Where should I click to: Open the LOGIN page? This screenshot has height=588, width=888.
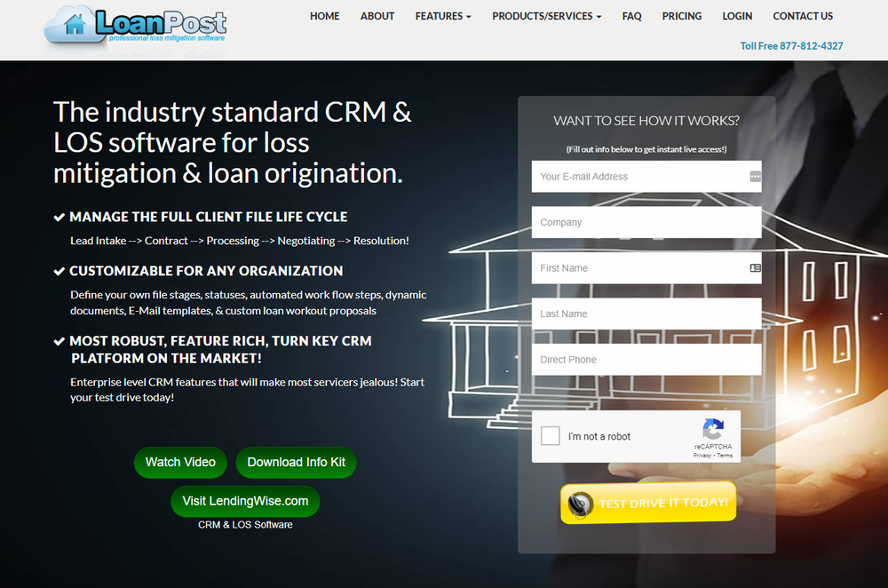pyautogui.click(x=737, y=16)
